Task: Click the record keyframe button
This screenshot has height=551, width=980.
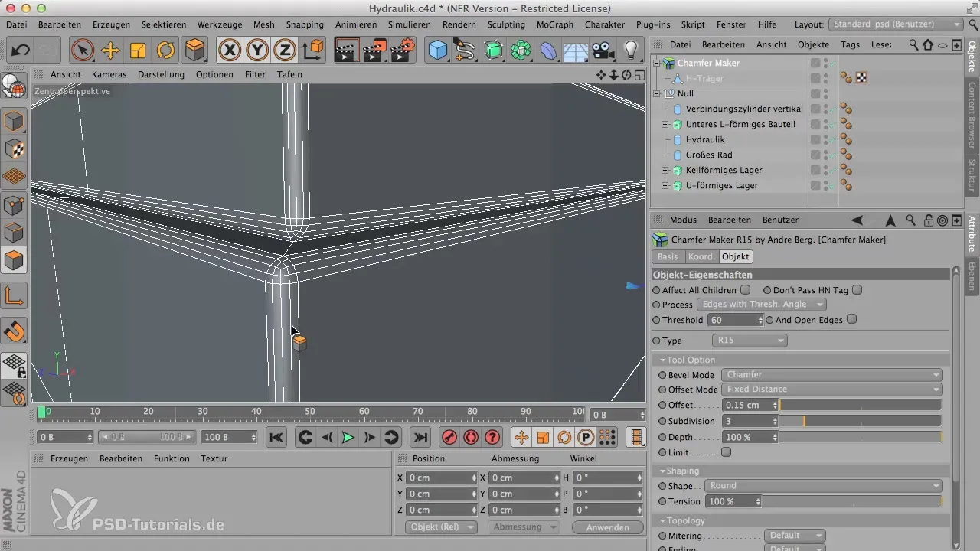Action: (x=449, y=437)
